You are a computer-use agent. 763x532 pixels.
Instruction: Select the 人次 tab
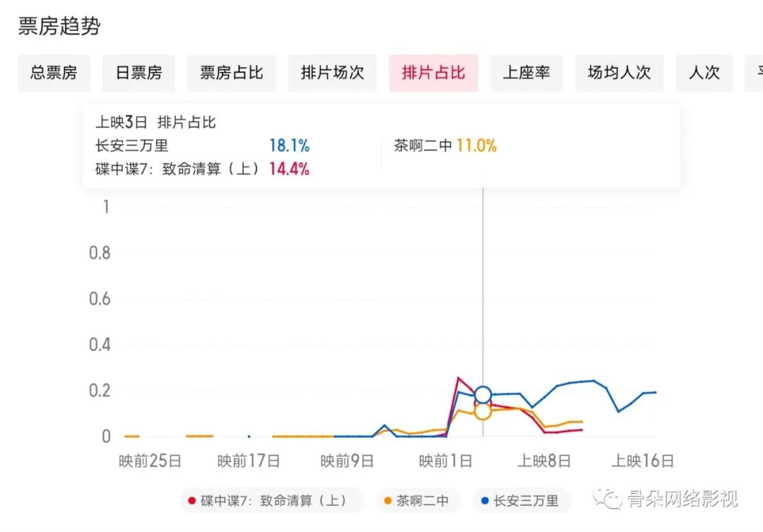704,73
